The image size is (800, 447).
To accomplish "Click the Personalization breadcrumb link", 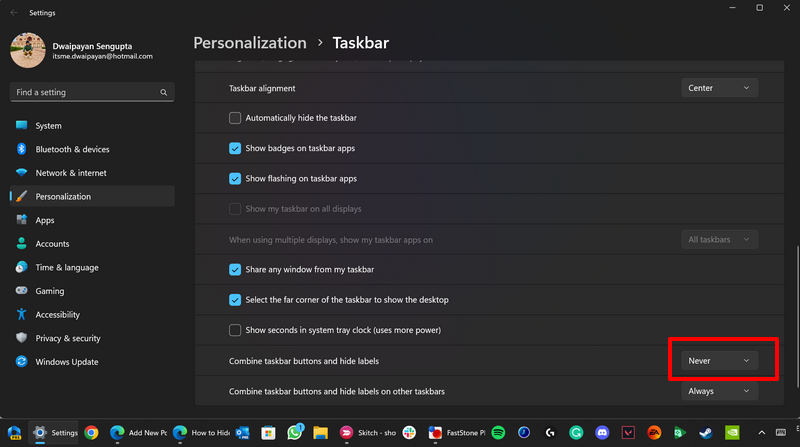I will [249, 43].
